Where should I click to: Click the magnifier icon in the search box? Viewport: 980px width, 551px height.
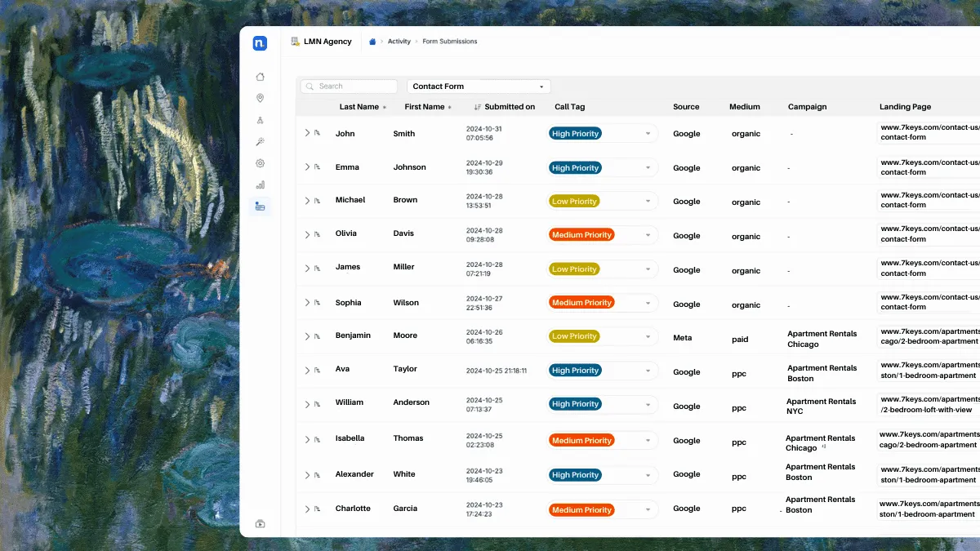(x=310, y=87)
